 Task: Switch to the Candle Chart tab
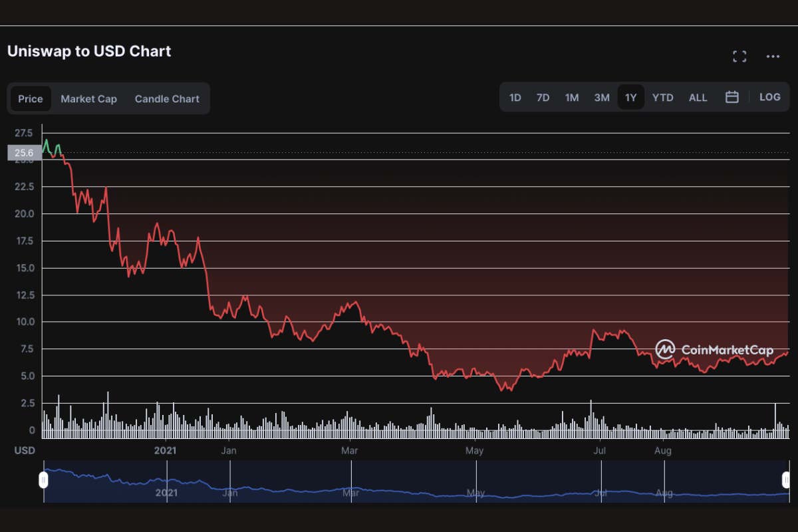pos(167,98)
